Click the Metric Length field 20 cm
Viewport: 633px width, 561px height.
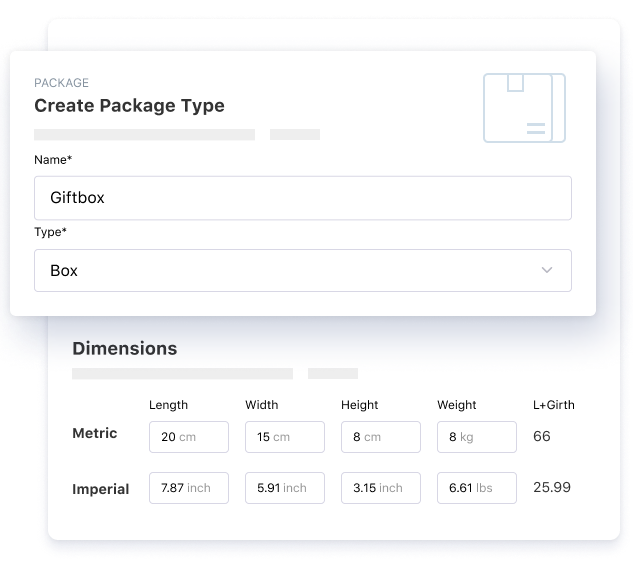(x=189, y=437)
